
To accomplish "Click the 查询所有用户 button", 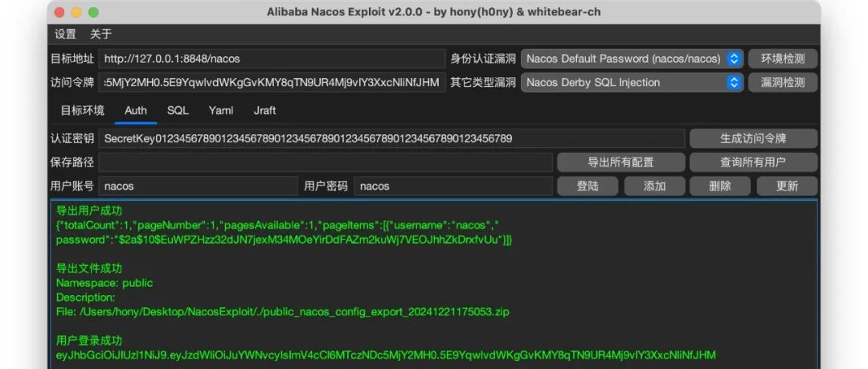I will point(753,162).
